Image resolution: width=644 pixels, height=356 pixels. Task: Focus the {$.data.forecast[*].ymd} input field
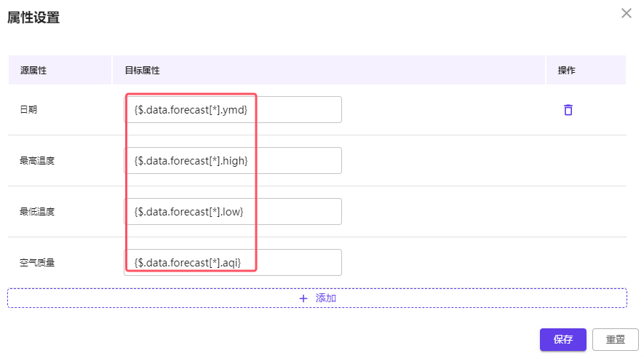tap(233, 110)
